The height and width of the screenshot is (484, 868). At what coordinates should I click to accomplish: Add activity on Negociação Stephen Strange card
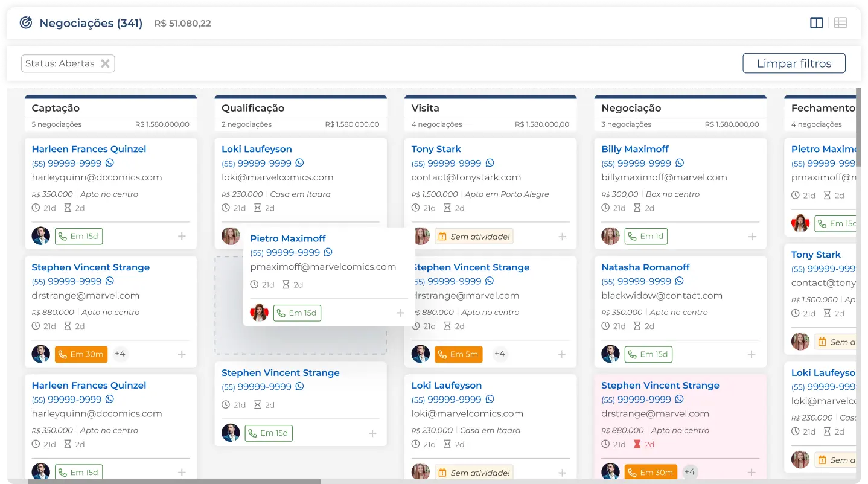point(752,473)
